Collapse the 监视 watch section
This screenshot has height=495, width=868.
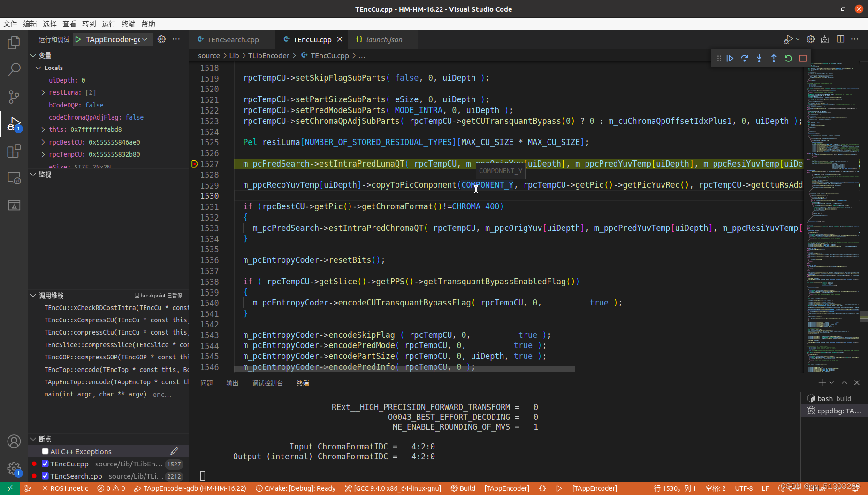[x=33, y=175]
